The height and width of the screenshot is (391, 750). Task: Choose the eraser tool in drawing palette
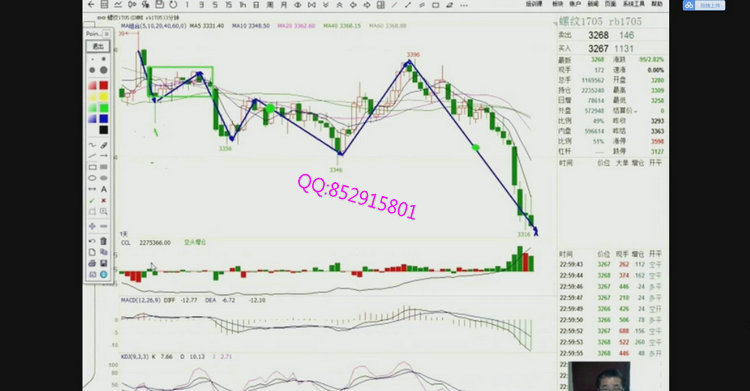104,145
